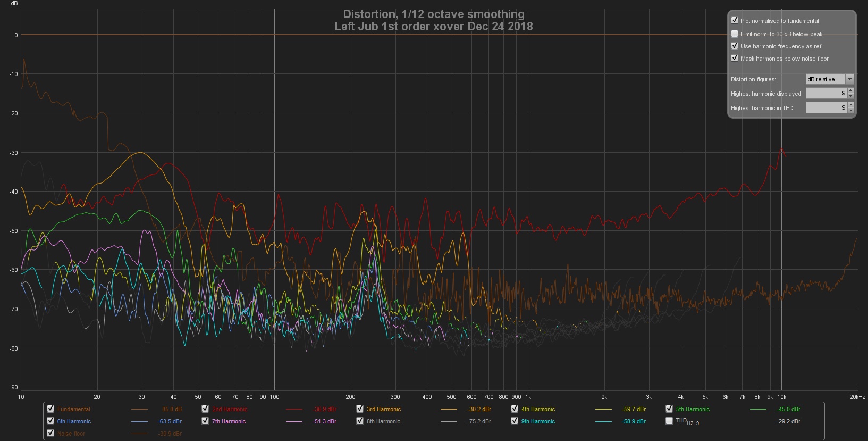
Task: Click the 3rd Harmonic -30.2 dBr value
Action: pos(479,410)
